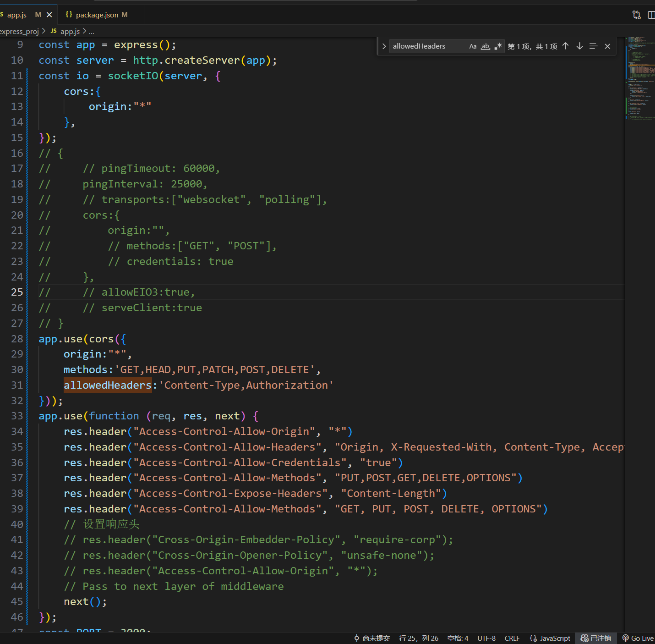
Task: Jump to next search match arrow
Action: tap(579, 46)
